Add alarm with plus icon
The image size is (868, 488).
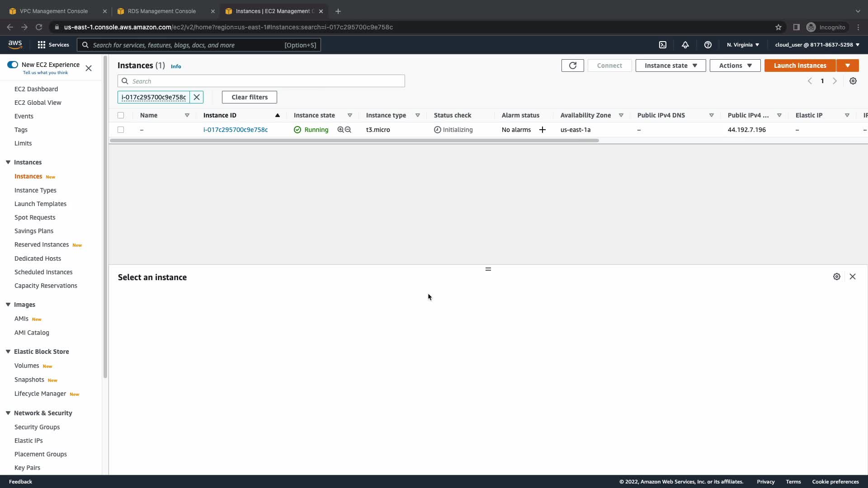pos(542,130)
